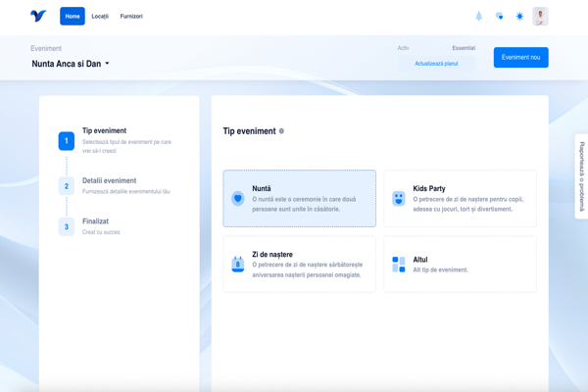Click the heart icon on Nuntă card
Image resolution: width=588 pixels, height=392 pixels.
pos(237,198)
